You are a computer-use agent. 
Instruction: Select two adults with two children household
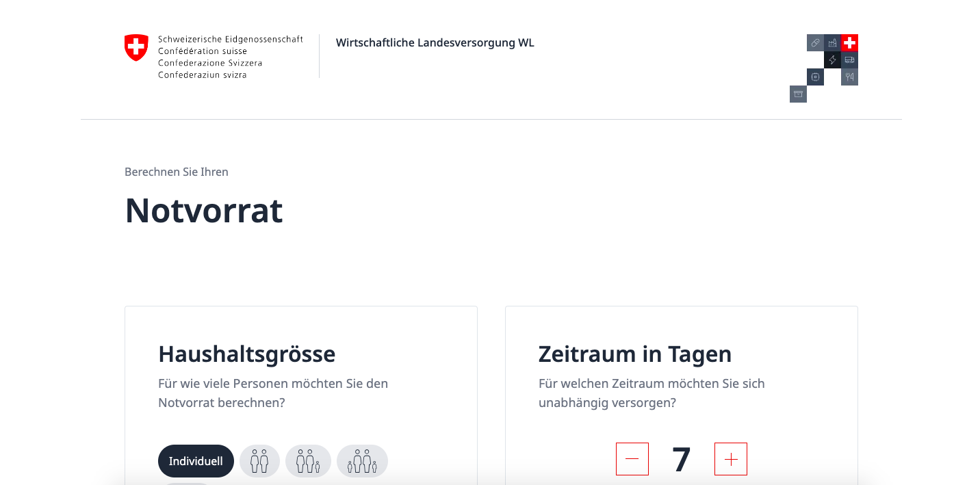[362, 461]
